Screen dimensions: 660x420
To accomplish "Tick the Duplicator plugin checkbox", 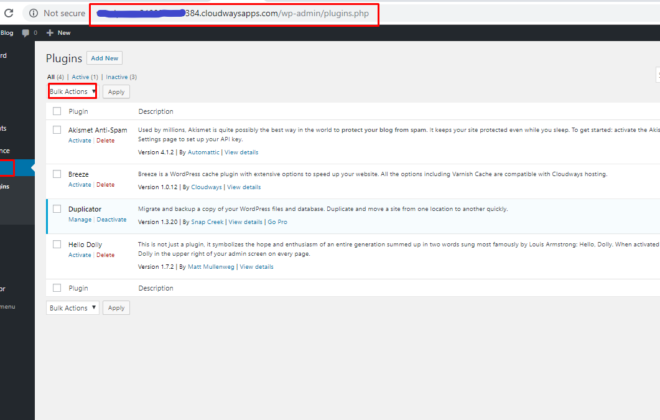I will 57,209.
